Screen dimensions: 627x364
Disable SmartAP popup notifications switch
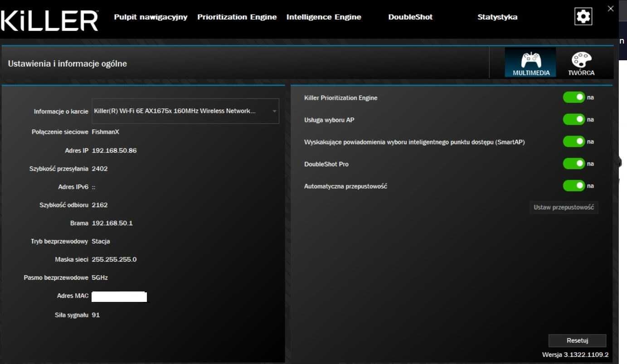pyautogui.click(x=574, y=142)
